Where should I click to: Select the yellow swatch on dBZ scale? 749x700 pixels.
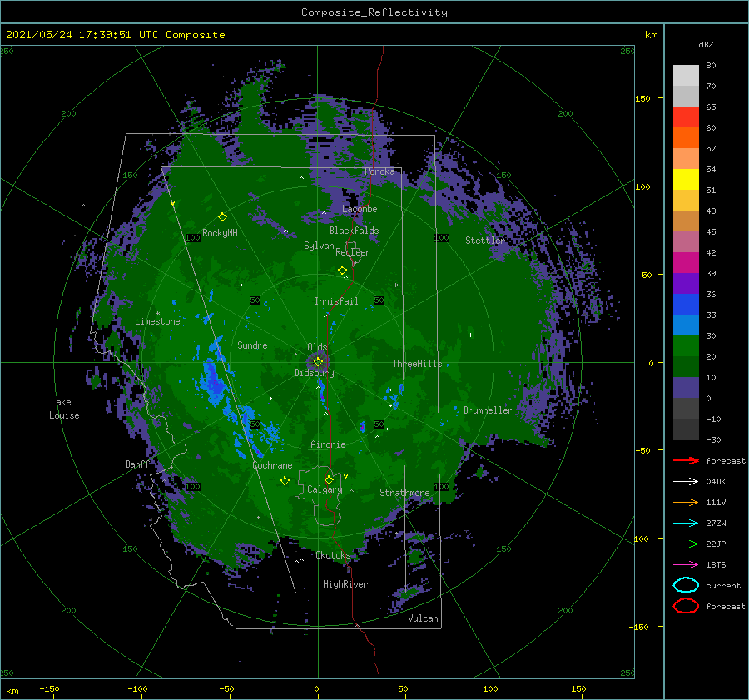[686, 180]
